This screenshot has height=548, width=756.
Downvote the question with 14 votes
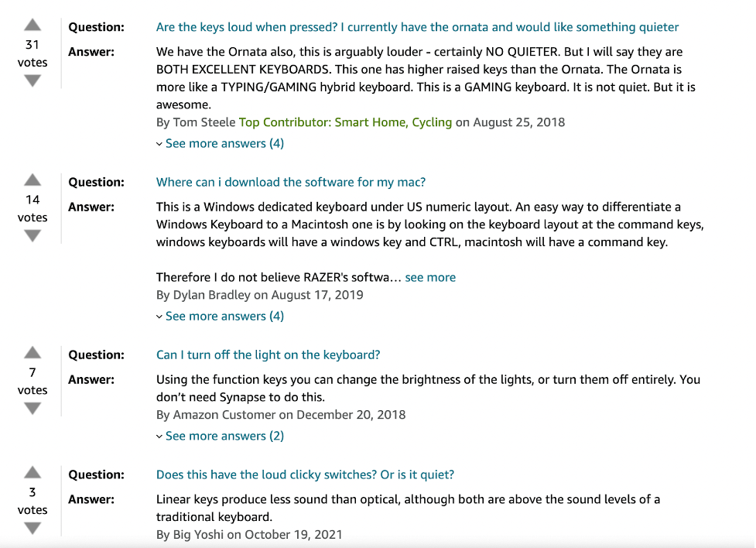point(32,236)
